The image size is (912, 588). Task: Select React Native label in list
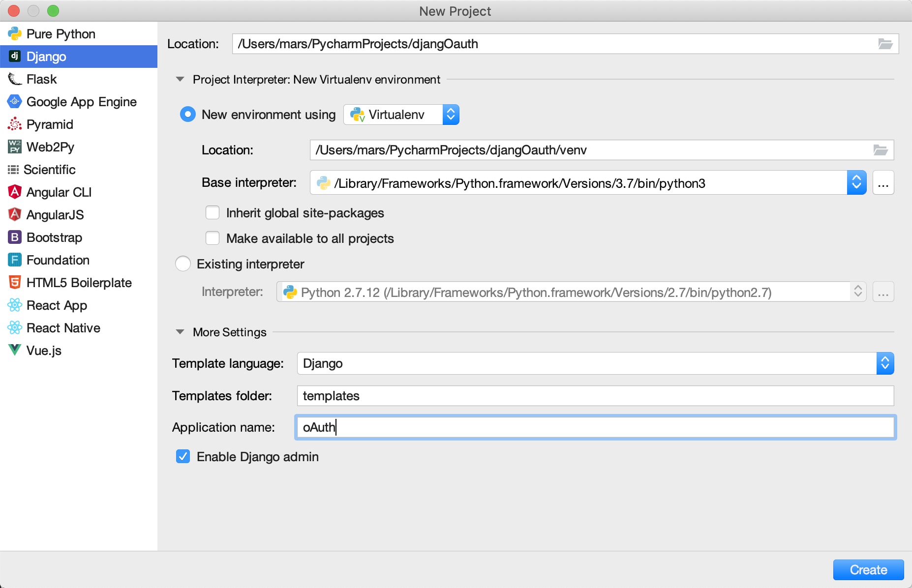(63, 328)
